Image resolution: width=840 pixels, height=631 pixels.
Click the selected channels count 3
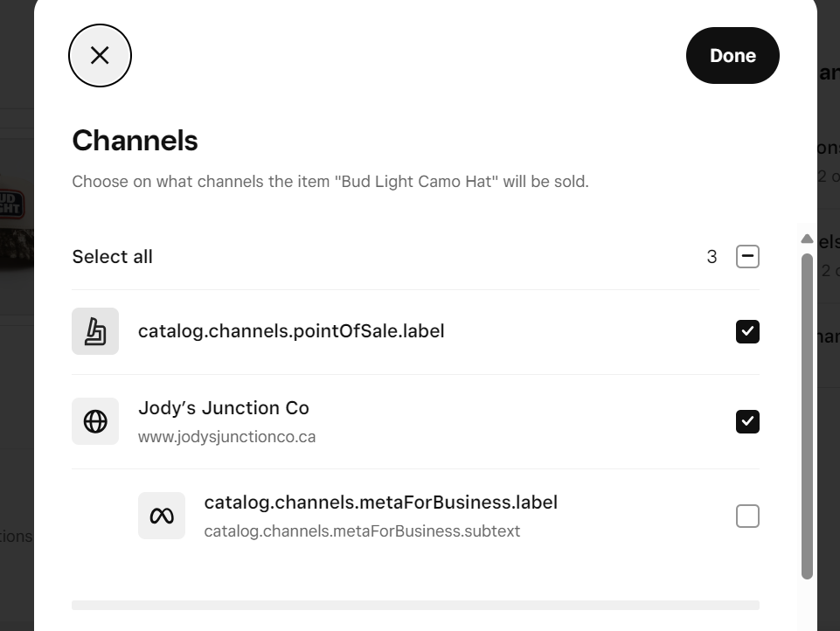click(x=712, y=257)
